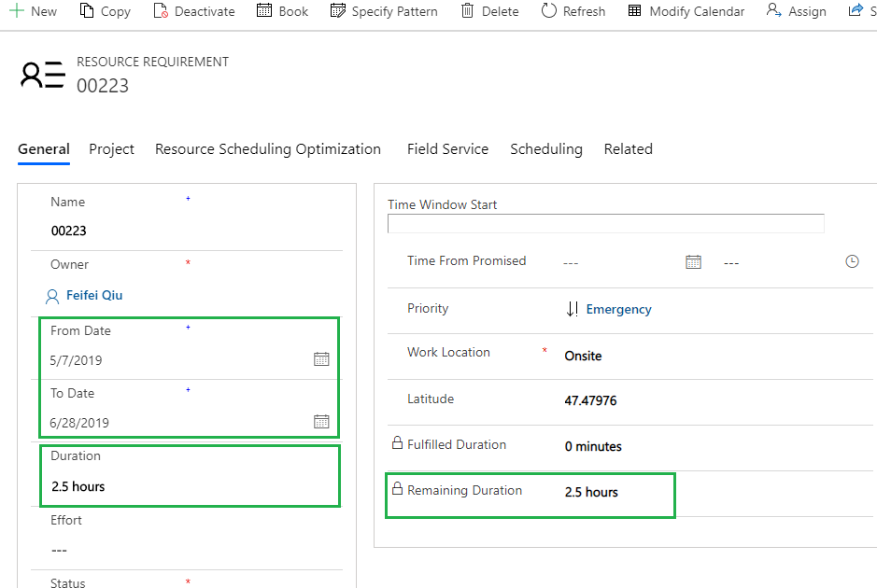Open the Time From Promised clock picker
The image size is (877, 588).
click(x=852, y=262)
